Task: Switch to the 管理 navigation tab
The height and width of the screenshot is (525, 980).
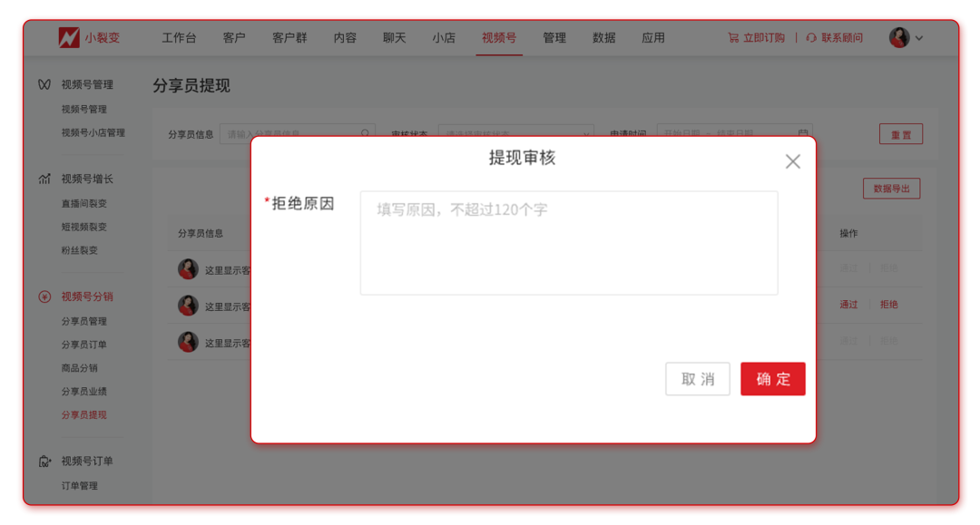Action: (x=554, y=38)
